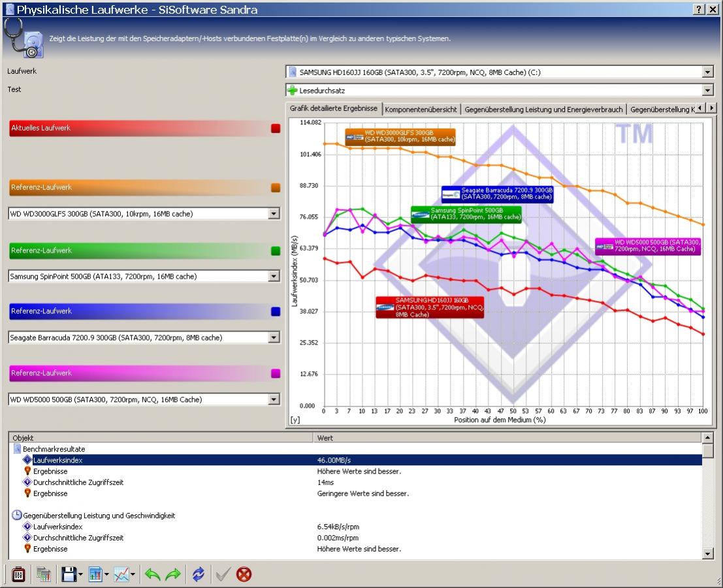The width and height of the screenshot is (723, 588).
Task: Click the green Referenz-Laufwerk color square
Action: pos(276,251)
